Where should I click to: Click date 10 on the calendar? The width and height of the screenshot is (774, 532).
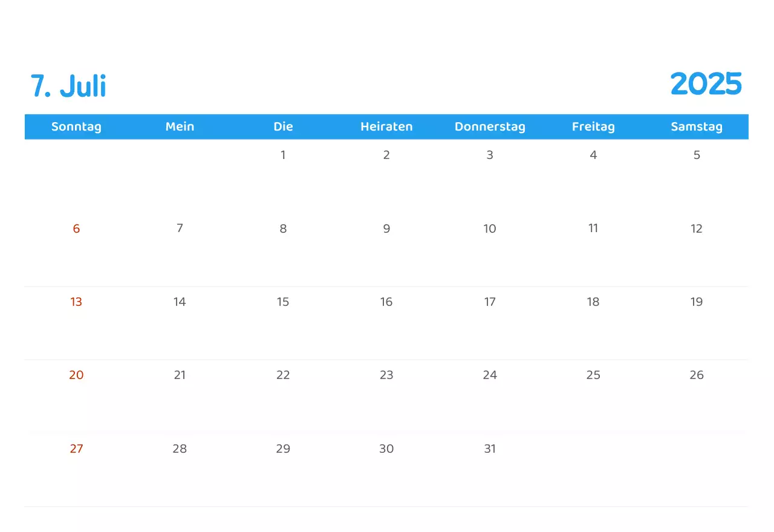click(490, 229)
